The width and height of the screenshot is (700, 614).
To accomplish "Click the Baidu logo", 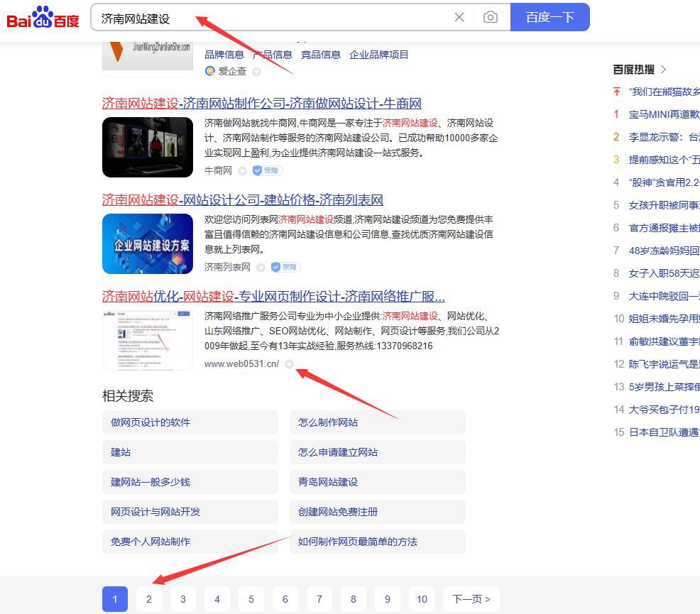I will click(43, 18).
